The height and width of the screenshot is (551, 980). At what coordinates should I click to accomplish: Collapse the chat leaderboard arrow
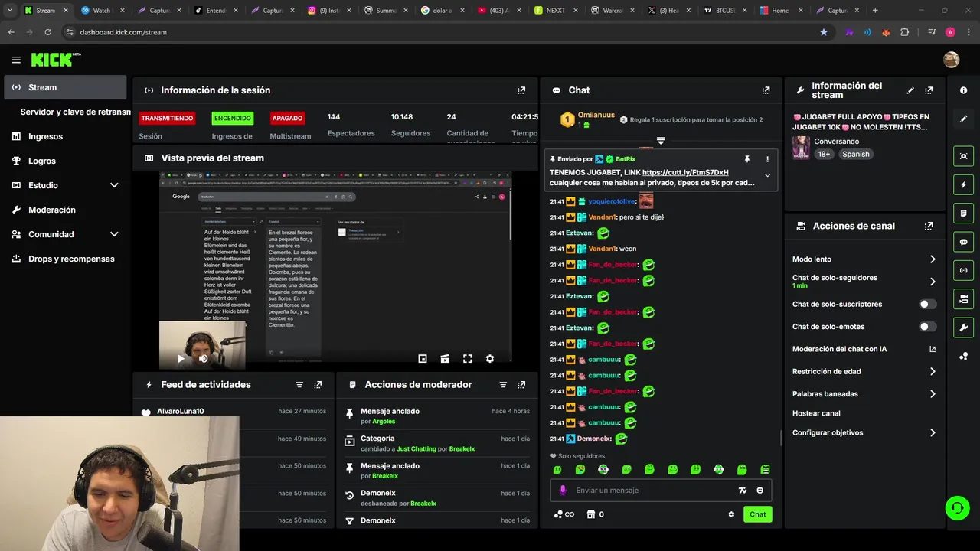[661, 141]
